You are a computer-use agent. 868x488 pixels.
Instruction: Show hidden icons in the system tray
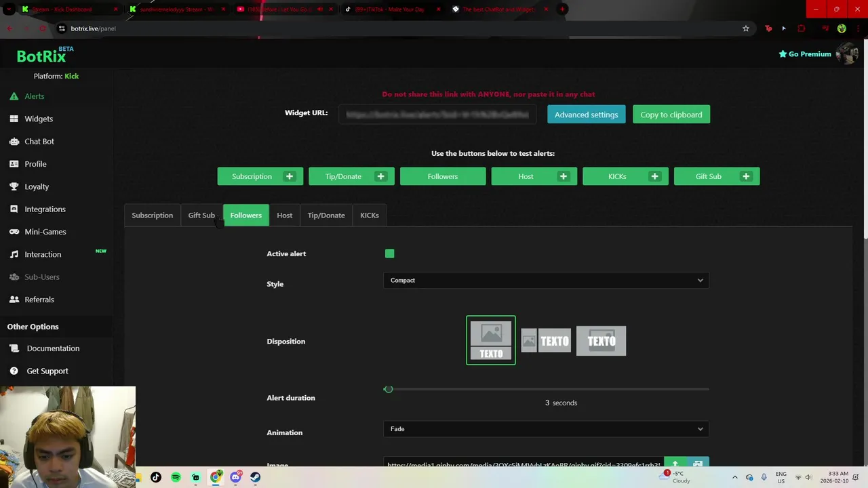[734, 477]
